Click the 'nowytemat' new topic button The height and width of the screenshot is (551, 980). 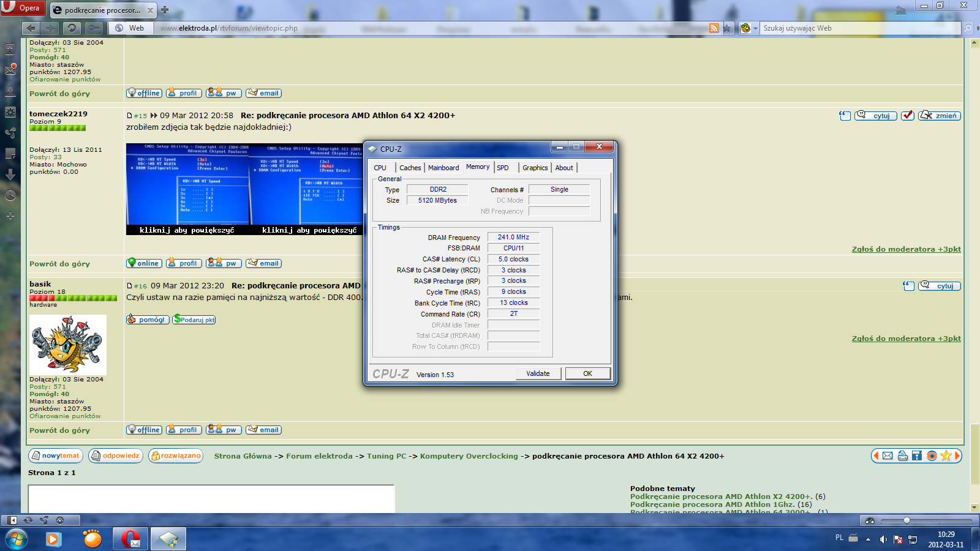55,456
